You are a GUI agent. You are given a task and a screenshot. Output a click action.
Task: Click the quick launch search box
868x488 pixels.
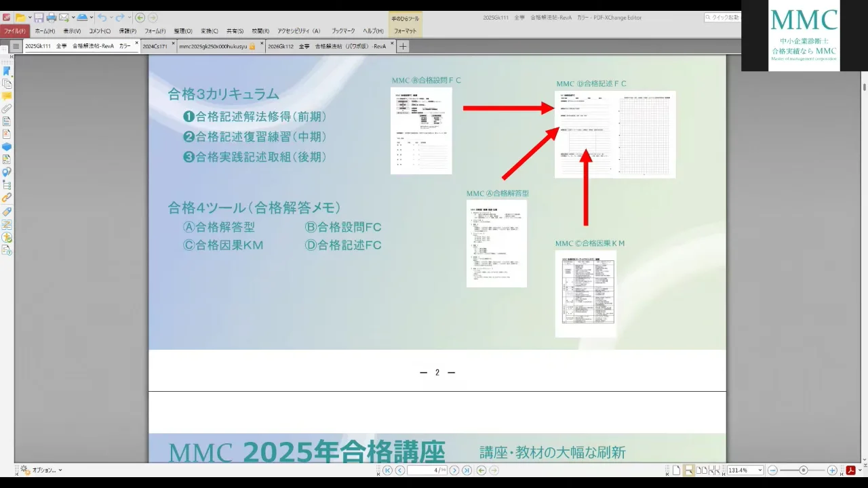point(722,18)
